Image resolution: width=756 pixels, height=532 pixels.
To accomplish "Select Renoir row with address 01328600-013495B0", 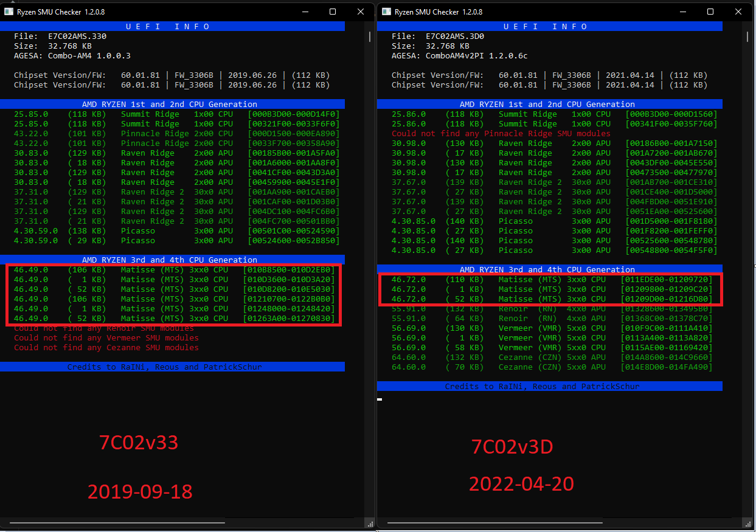I will coord(552,309).
